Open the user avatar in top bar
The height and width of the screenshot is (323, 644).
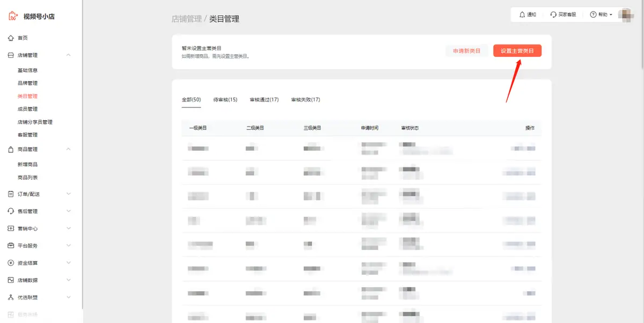coord(625,15)
